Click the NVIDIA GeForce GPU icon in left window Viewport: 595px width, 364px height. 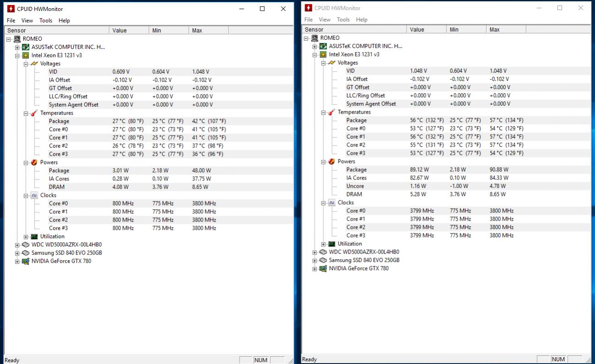point(26,261)
